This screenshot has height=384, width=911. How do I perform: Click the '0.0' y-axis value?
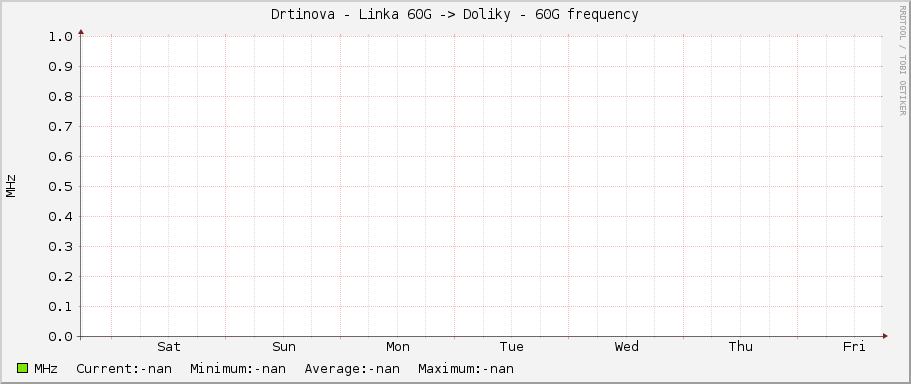click(61, 337)
